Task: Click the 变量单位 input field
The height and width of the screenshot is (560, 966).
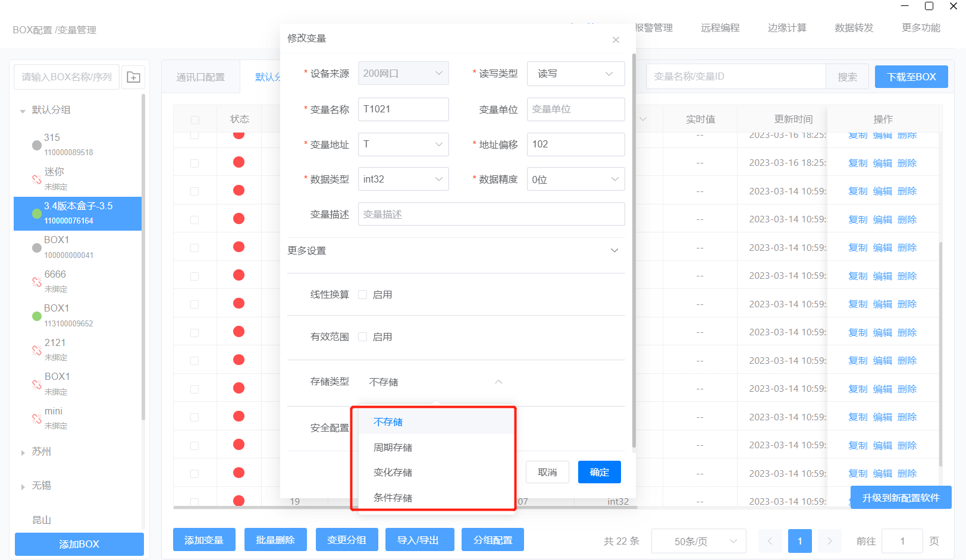Action: (x=576, y=109)
